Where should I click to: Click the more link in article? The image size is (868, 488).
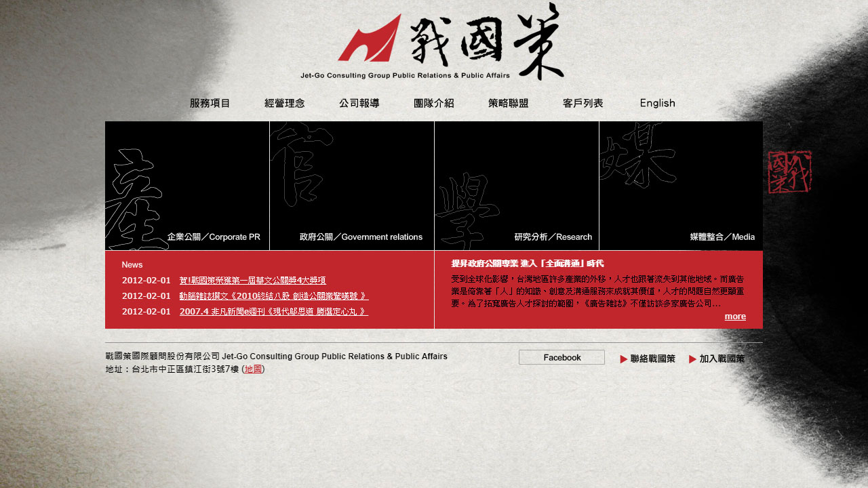pos(735,317)
